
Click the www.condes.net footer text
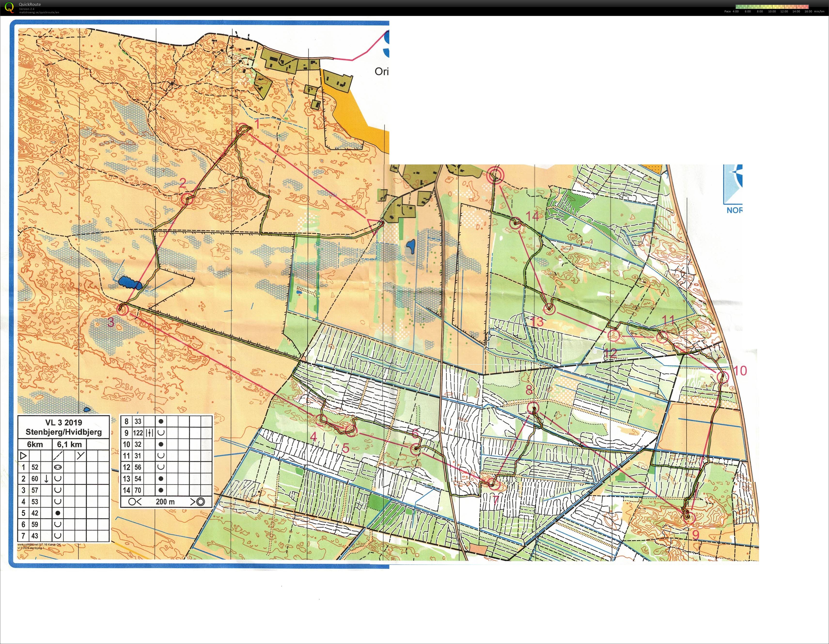click(x=39, y=544)
